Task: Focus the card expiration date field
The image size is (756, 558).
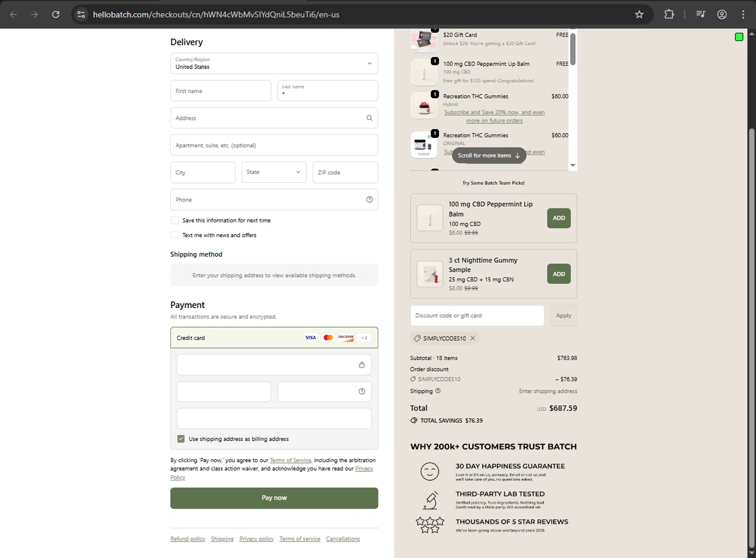Action: point(224,391)
